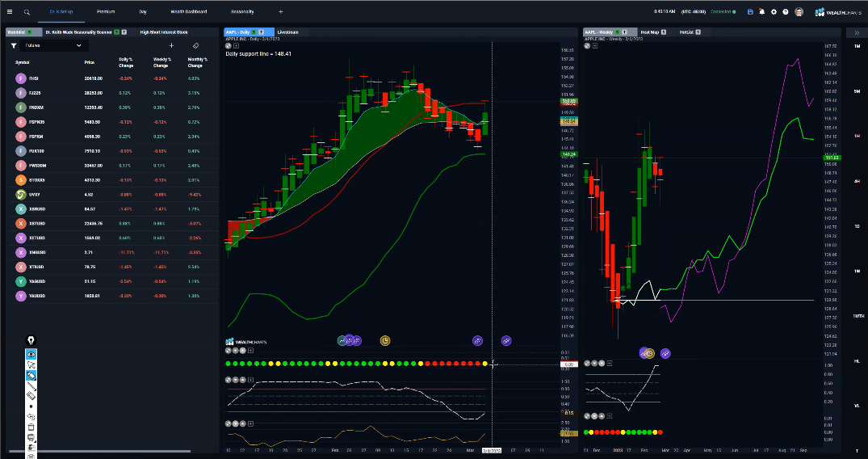Expand the plus box on the daily white oscillator panel
The width and height of the screenshot is (868, 459).
250,380
